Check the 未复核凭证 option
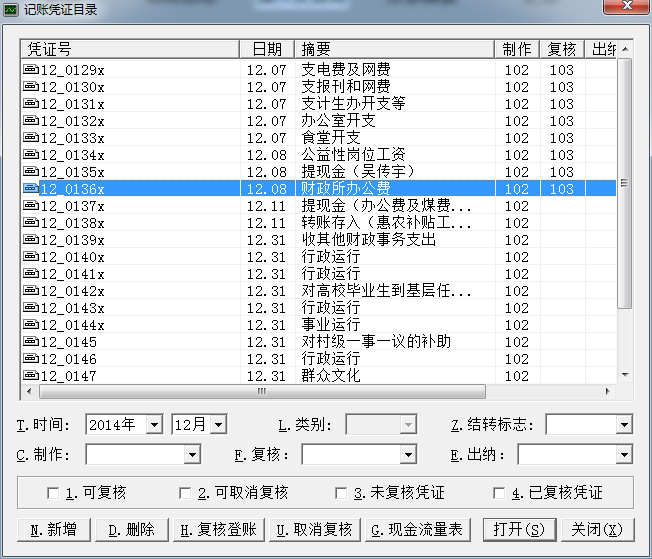This screenshot has height=559, width=652. pos(341,493)
